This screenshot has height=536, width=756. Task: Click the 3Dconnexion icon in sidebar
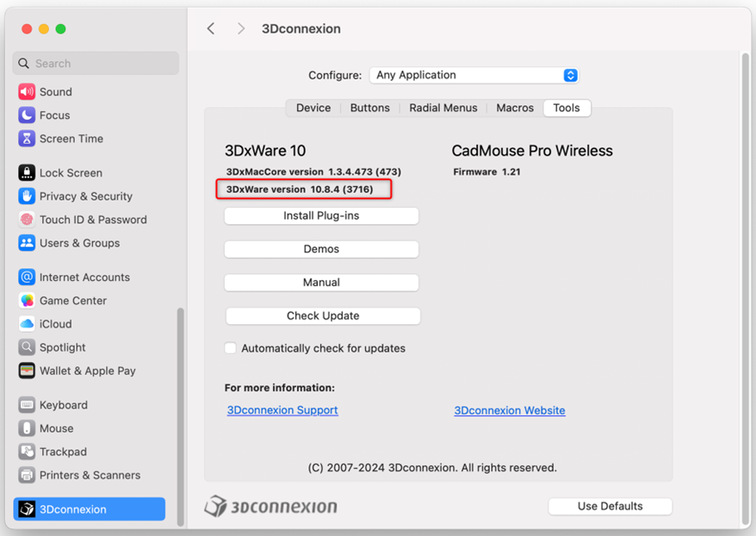pos(27,509)
